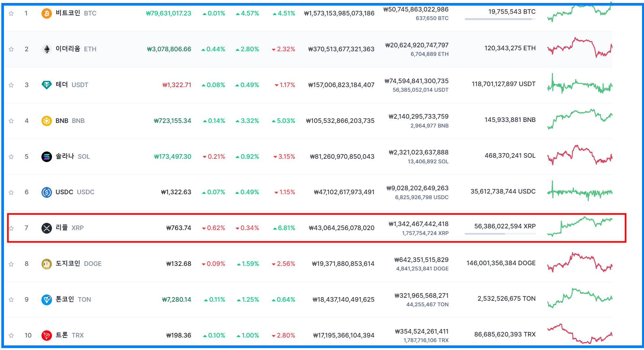The height and width of the screenshot is (350, 644).
Task: Open the BNB coin name link
Action: coord(70,121)
